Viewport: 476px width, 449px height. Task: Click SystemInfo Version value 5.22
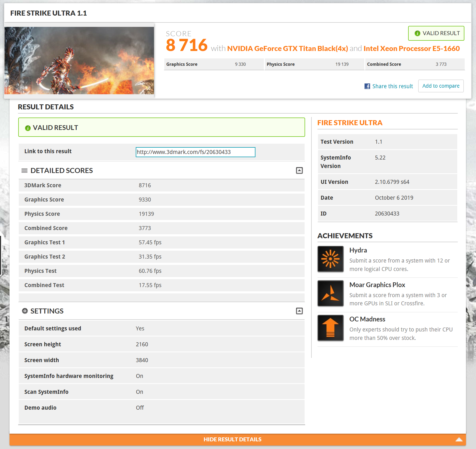coord(380,158)
